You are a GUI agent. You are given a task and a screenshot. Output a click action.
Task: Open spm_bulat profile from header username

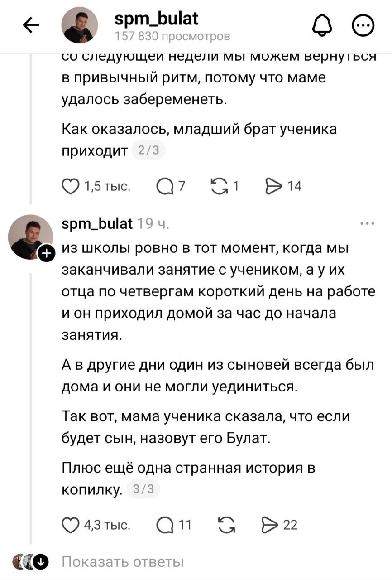pyautogui.click(x=156, y=19)
